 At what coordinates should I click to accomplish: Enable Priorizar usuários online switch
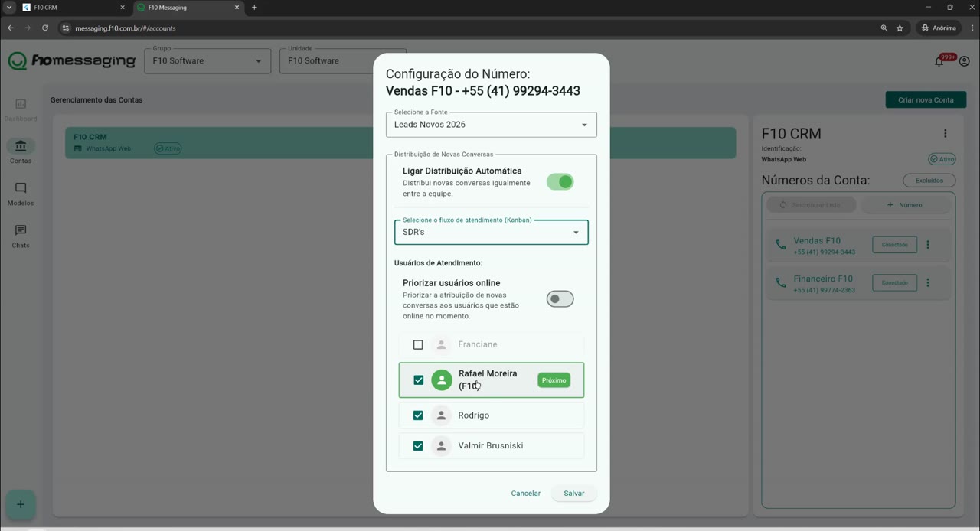tap(560, 299)
